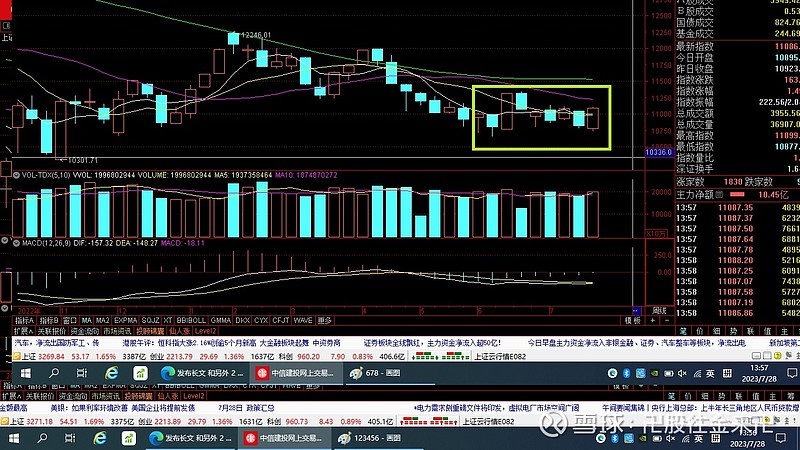Click the X10万 volume scale label

(x=657, y=234)
